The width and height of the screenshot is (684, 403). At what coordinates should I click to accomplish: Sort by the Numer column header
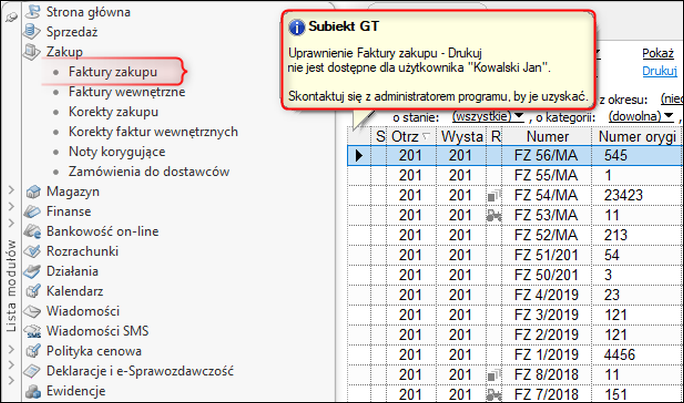pos(547,136)
